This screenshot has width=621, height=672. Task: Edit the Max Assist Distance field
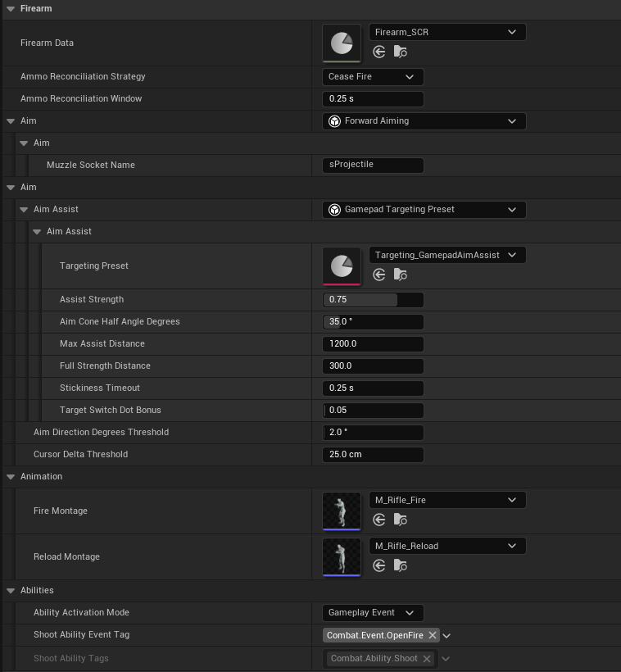[x=373, y=343]
